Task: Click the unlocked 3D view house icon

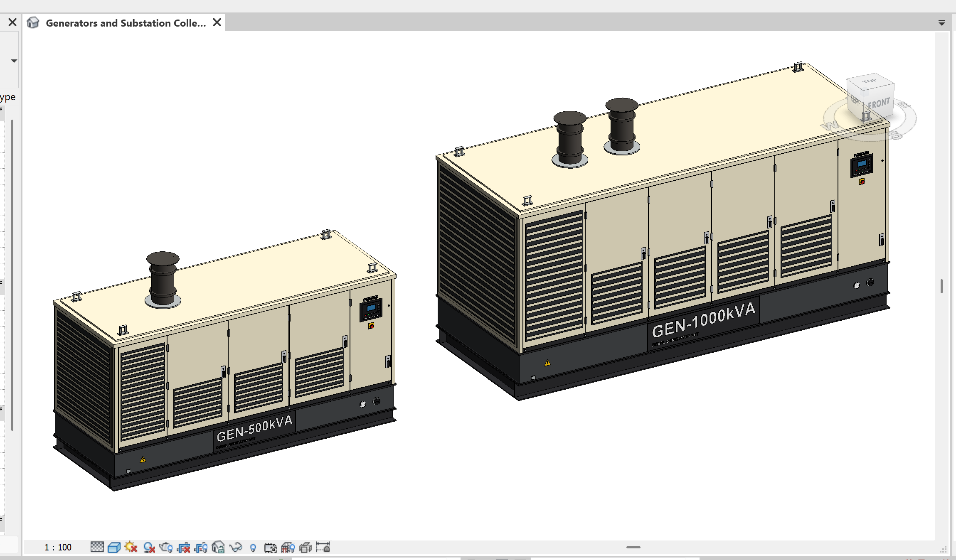Action: (218, 547)
